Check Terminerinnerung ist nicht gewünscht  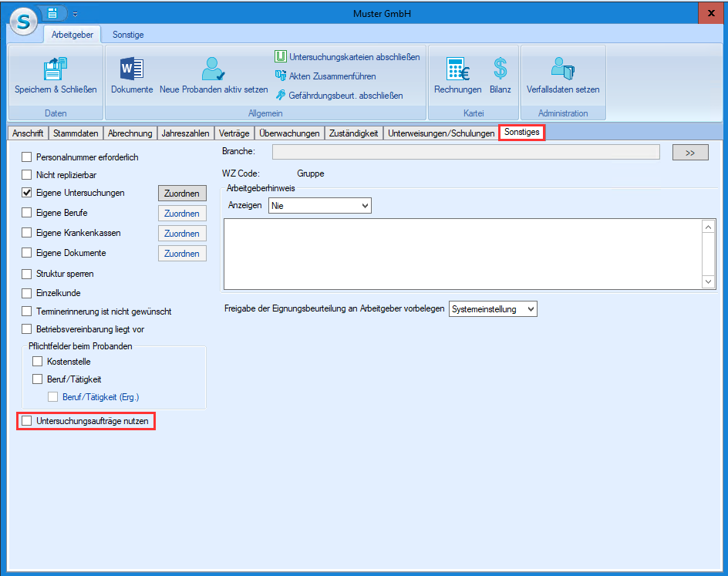click(26, 311)
